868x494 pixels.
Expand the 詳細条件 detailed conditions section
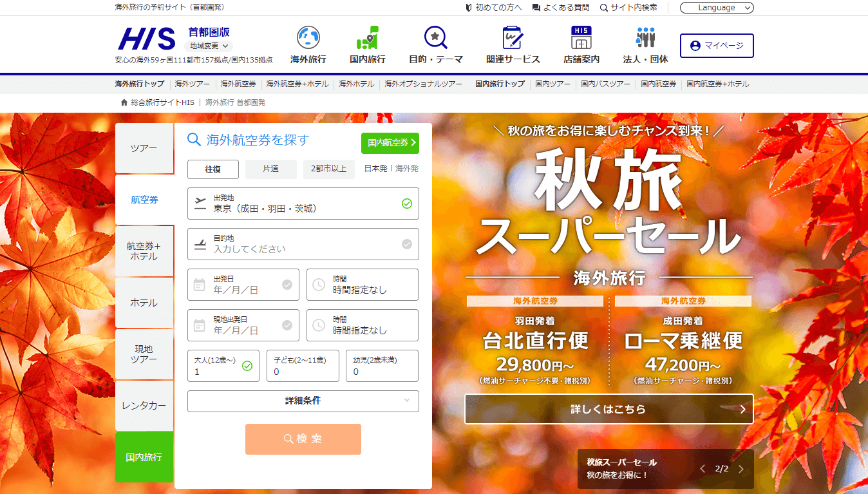[x=303, y=401]
